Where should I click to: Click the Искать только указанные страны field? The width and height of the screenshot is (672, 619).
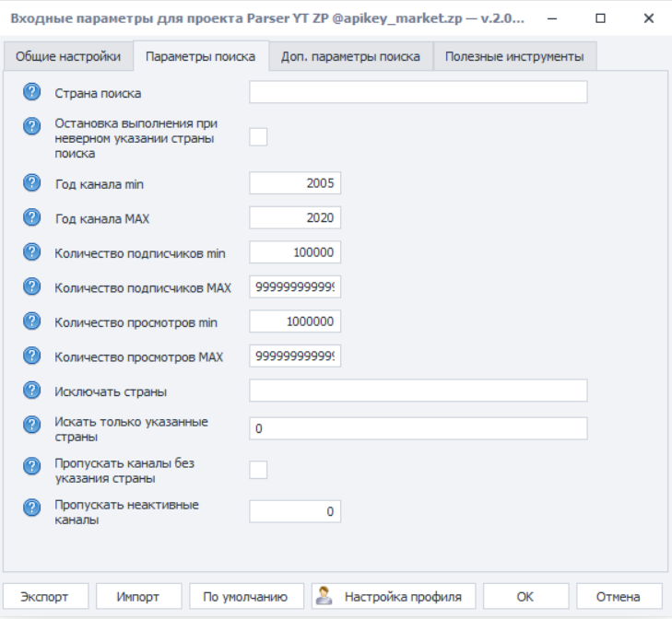coord(418,428)
